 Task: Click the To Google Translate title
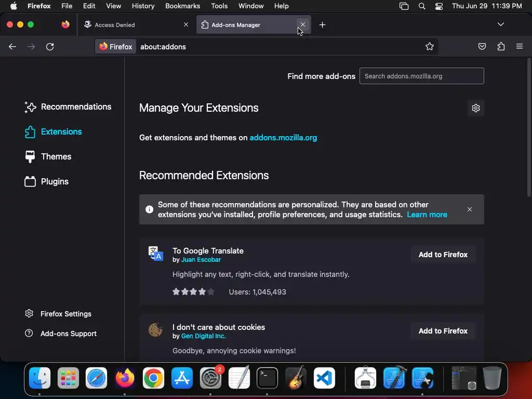(x=208, y=251)
